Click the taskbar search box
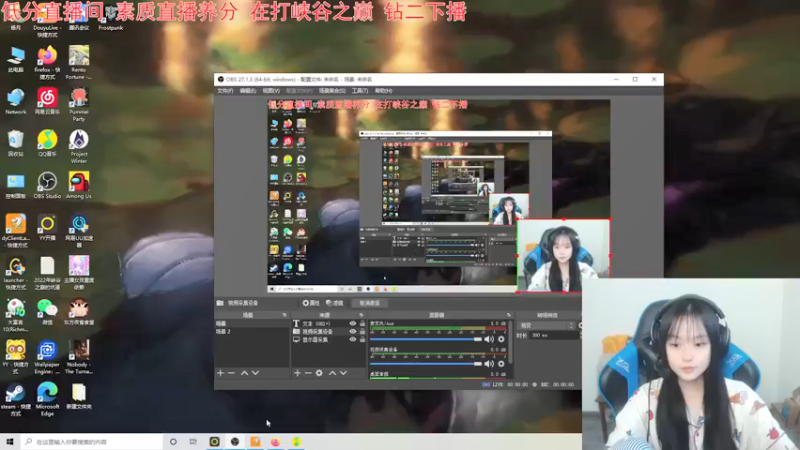This screenshot has height=450, width=800. (92, 441)
